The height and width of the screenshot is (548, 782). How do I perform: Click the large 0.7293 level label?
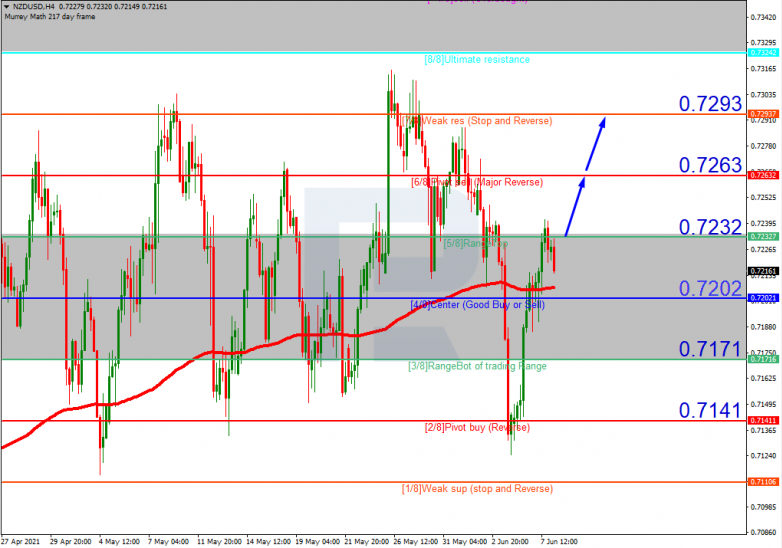pos(710,104)
